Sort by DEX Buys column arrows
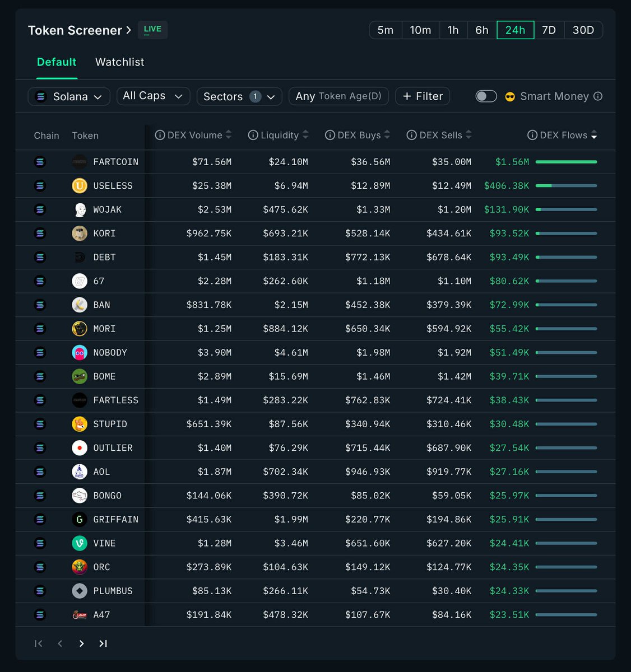The height and width of the screenshot is (672, 631). point(387,135)
